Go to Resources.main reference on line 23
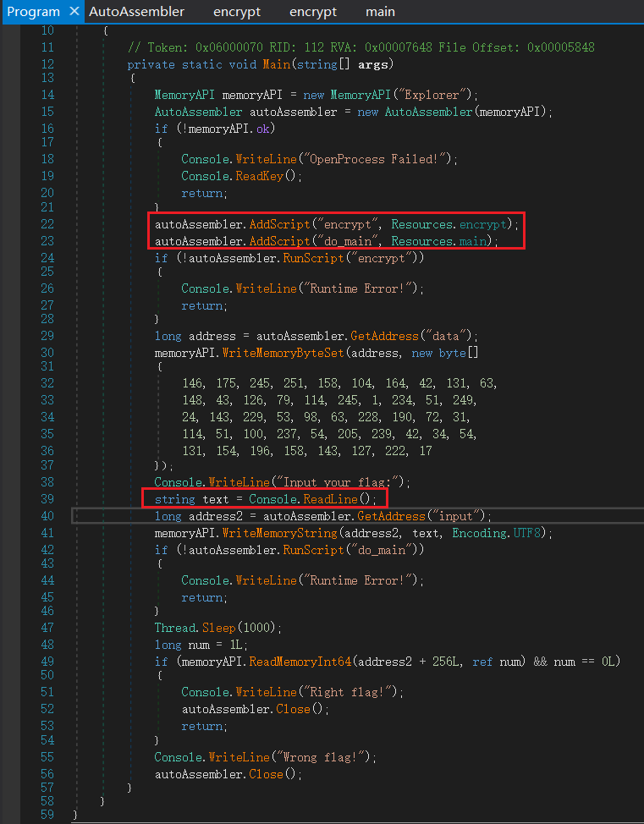Screen dimensions: 644x824 tap(477, 241)
